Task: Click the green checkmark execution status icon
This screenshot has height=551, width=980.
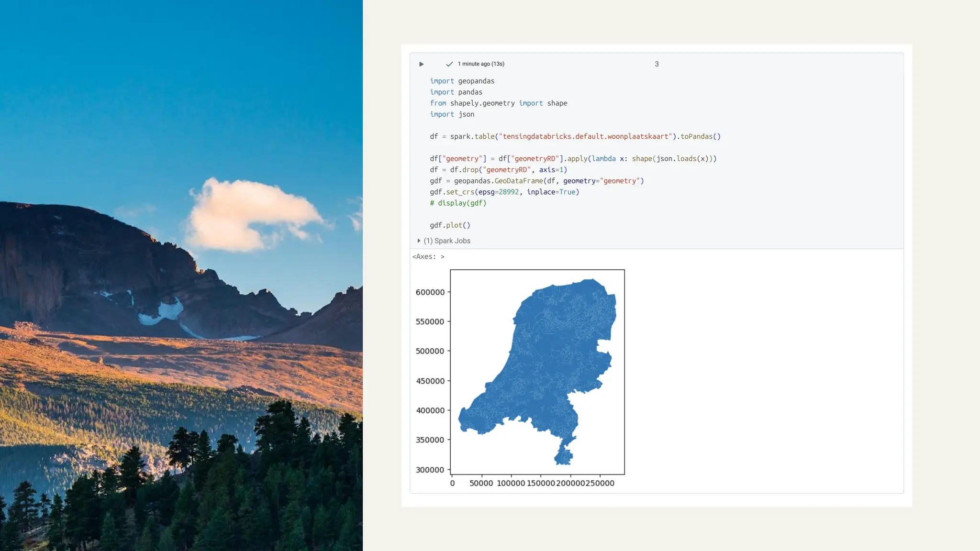Action: click(x=449, y=64)
